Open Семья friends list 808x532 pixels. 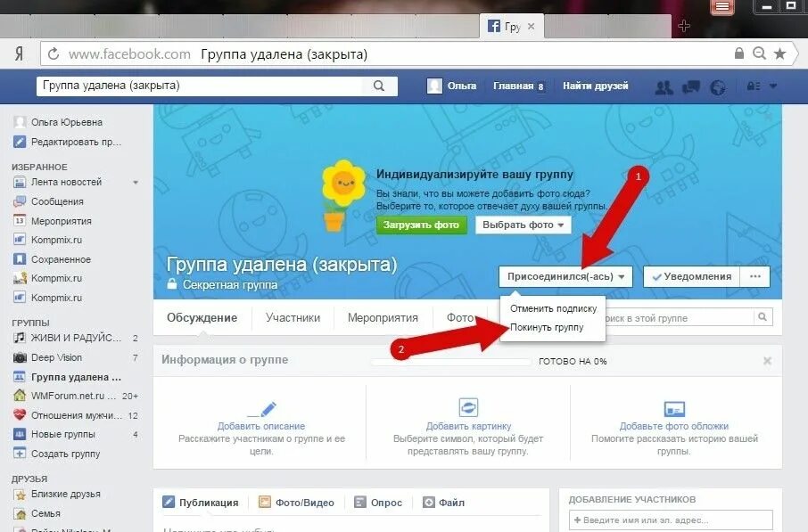tap(45, 513)
